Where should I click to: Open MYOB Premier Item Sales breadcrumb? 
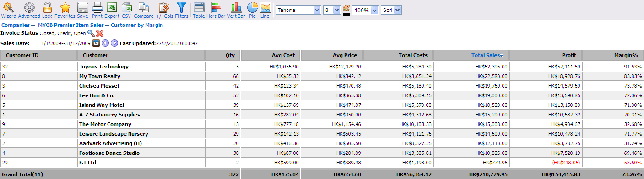click(x=71, y=25)
